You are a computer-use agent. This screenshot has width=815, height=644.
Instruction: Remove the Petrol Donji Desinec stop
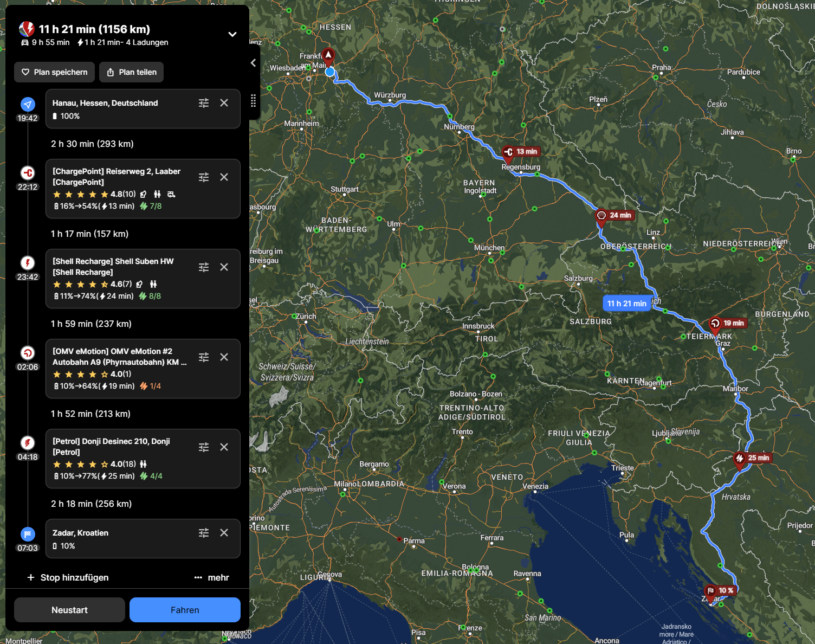[x=224, y=447]
